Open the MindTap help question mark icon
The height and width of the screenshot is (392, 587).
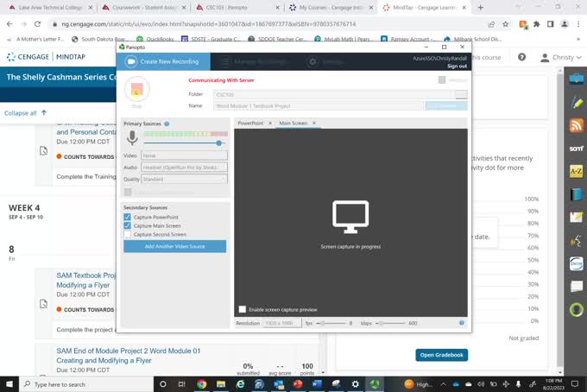(522, 57)
